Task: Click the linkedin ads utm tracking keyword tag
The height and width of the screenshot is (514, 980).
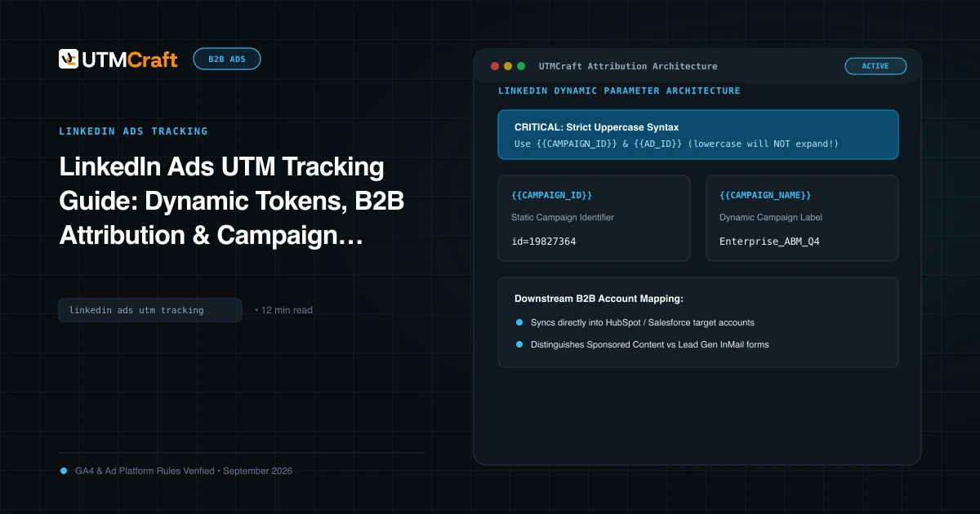Action: 150,310
